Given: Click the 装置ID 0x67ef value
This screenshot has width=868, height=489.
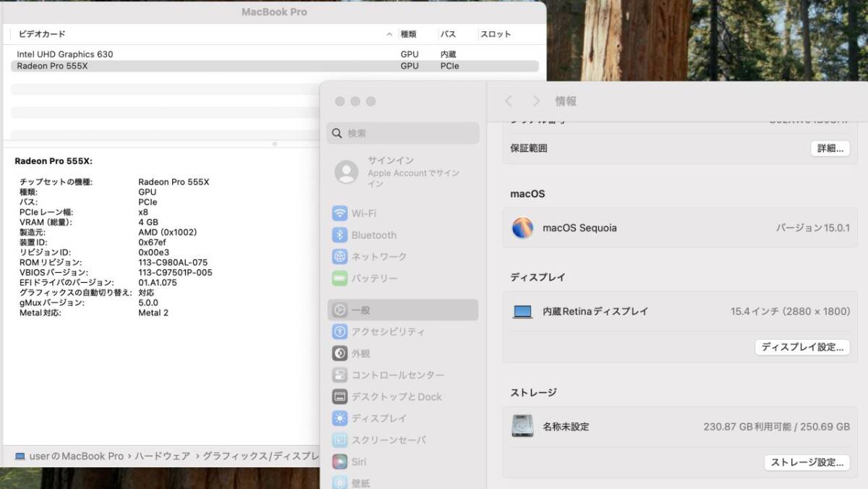Looking at the screenshot, I should point(152,242).
